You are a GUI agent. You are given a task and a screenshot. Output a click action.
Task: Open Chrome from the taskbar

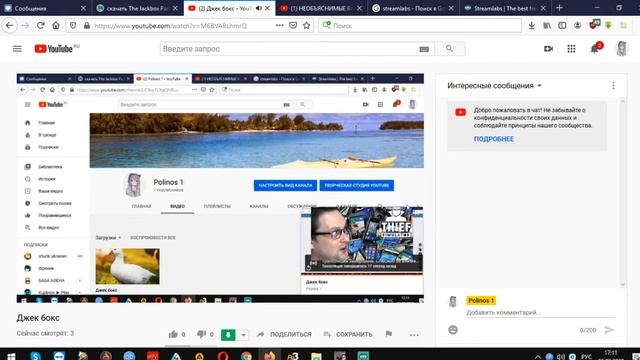point(246,356)
